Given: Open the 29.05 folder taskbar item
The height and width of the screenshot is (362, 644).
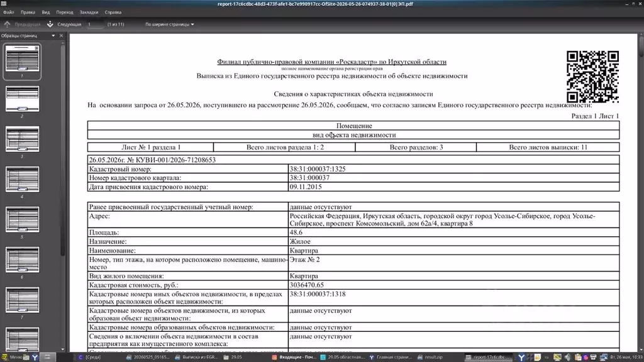Looking at the screenshot, I should 233,357.
